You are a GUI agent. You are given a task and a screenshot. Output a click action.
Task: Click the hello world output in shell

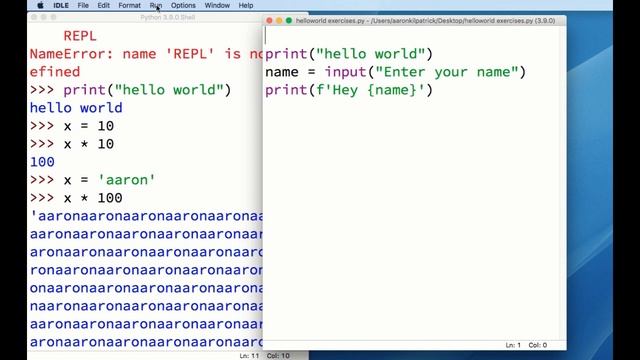click(x=76, y=108)
